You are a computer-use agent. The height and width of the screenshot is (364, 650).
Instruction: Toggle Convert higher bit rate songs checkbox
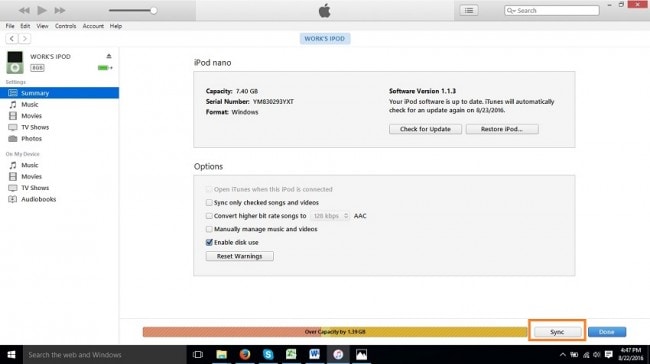pyautogui.click(x=209, y=216)
